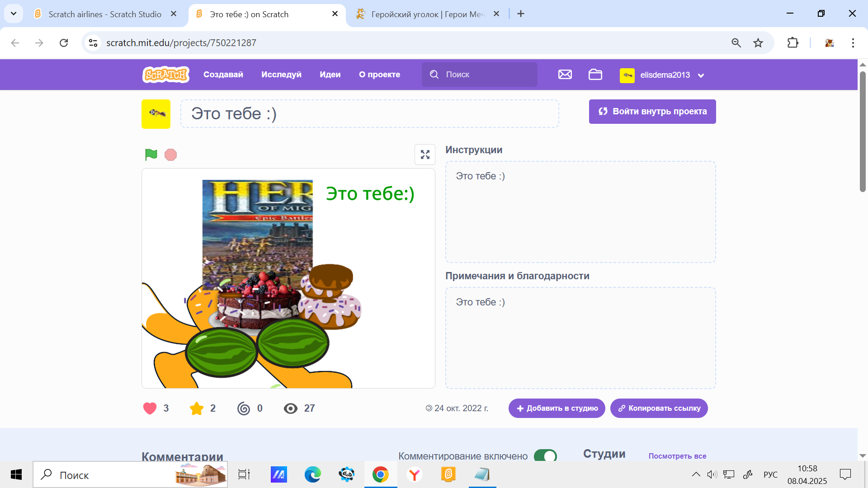The height and width of the screenshot is (488, 868).
Task: Open the Создавай menu item
Action: [x=223, y=75]
